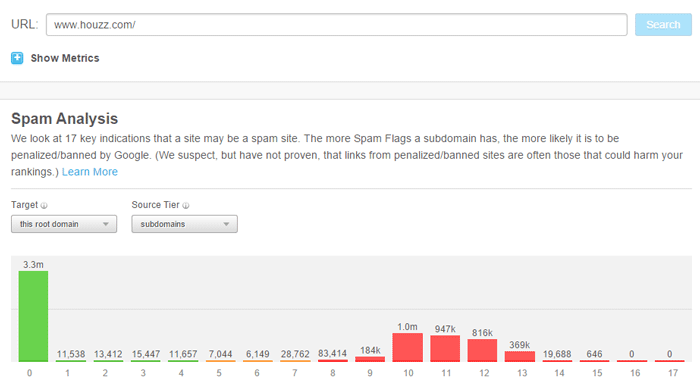Click the info icon next to Target
This screenshot has height=388, width=700.
[44, 205]
